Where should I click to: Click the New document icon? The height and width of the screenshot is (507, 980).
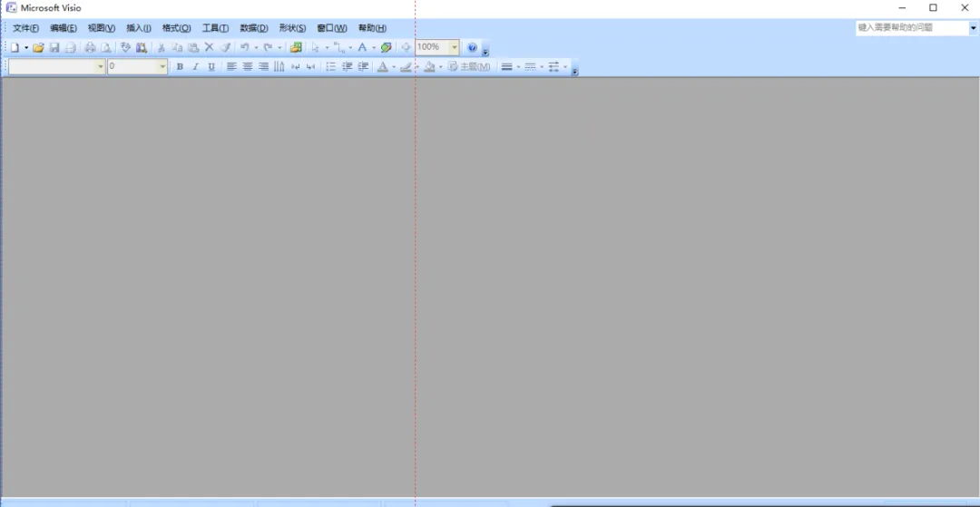(15, 47)
